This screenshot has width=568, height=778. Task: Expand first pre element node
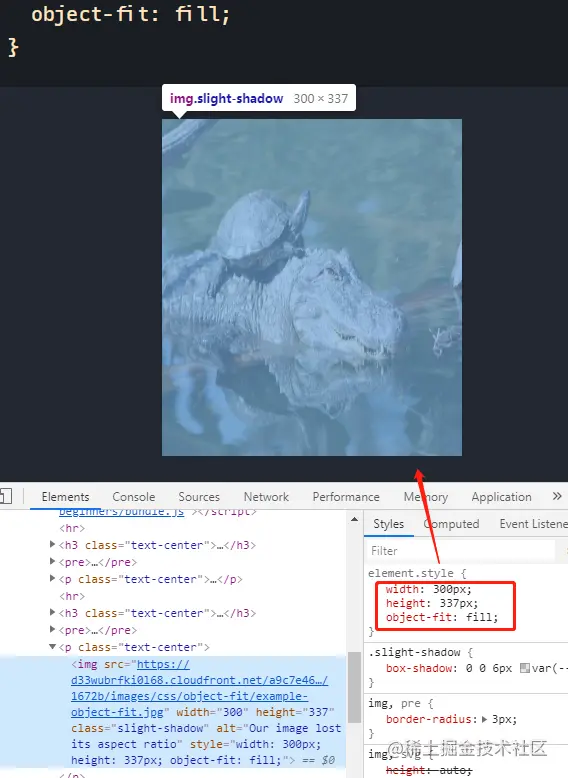tap(52, 561)
